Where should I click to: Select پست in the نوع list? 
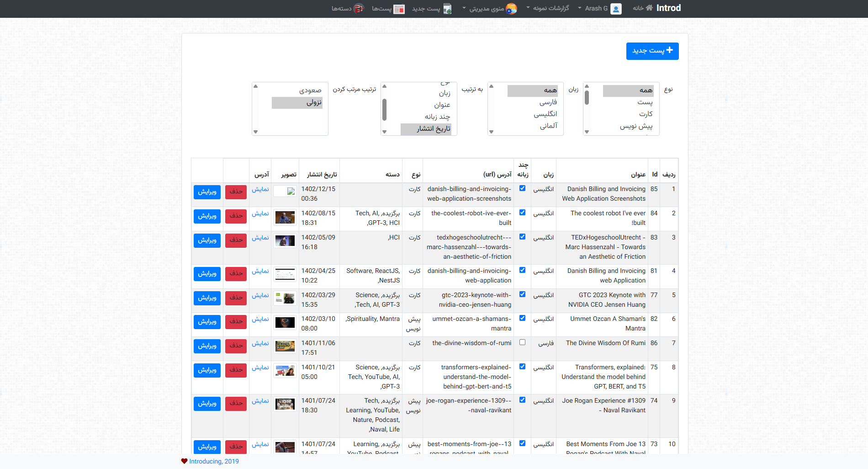pyautogui.click(x=628, y=102)
